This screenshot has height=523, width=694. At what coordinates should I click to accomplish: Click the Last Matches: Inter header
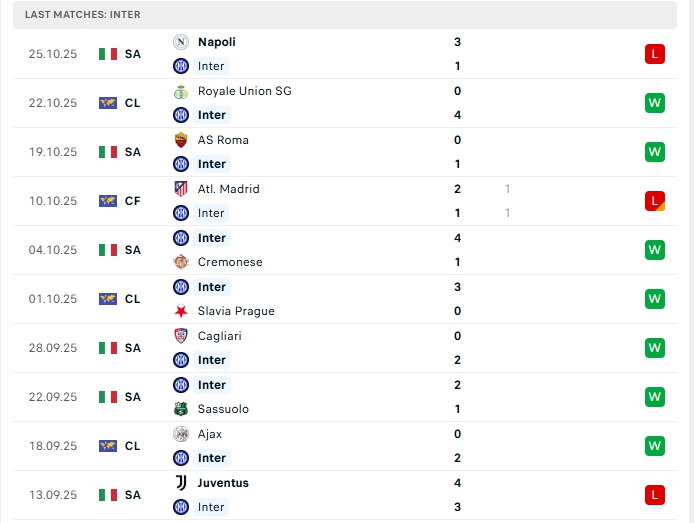pos(83,15)
